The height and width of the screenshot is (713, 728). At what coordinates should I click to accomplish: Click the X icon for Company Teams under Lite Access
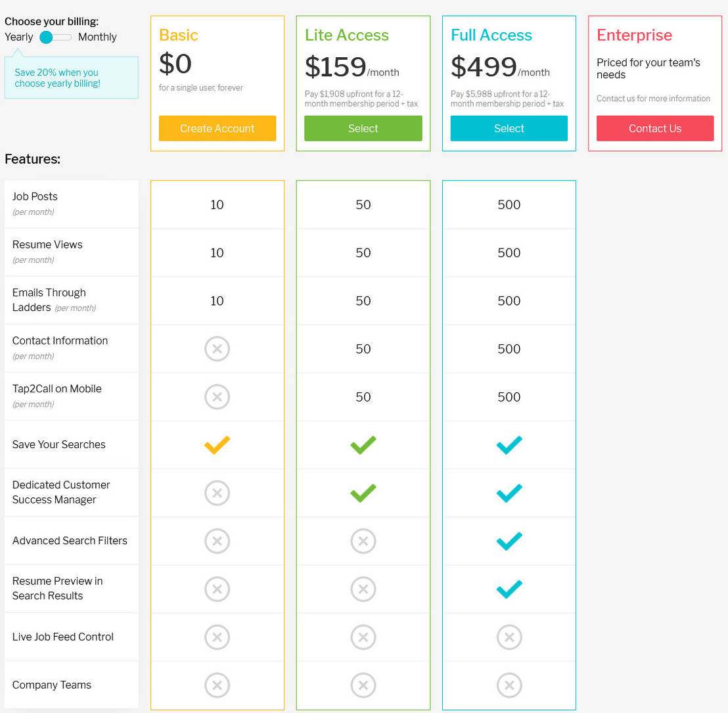[363, 685]
